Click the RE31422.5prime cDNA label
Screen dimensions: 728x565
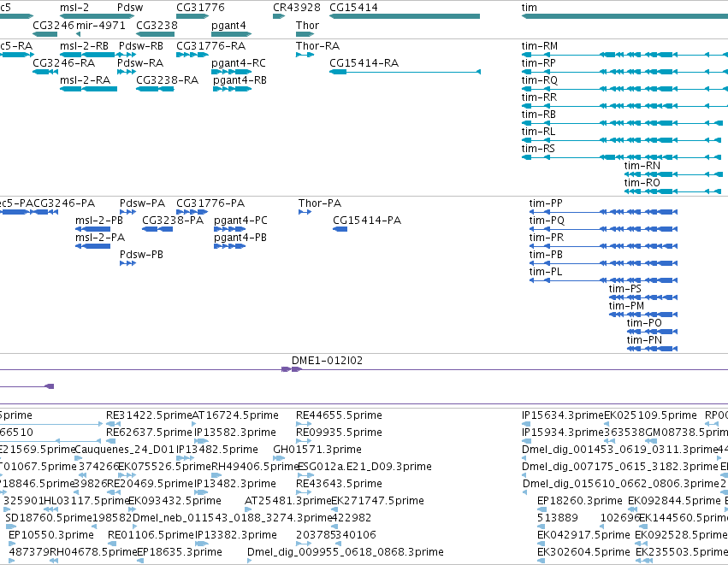[149, 415]
